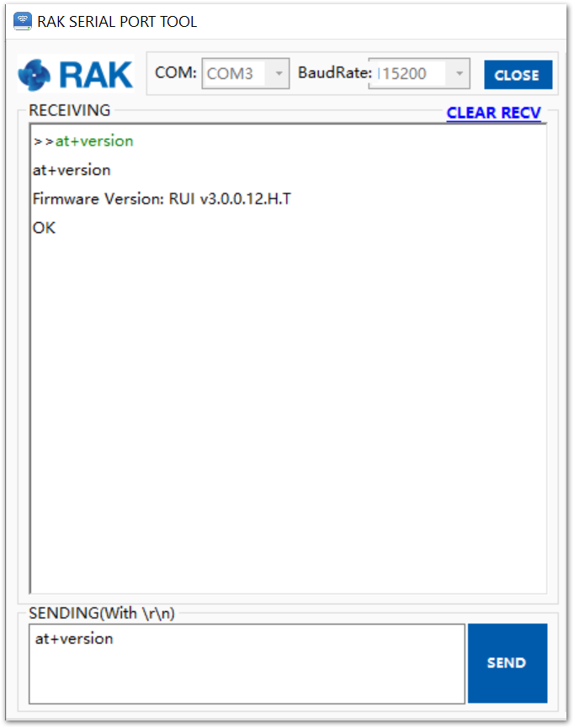Expand the COM port dropdown arrow
Screen dimensions: 574x728
click(279, 73)
